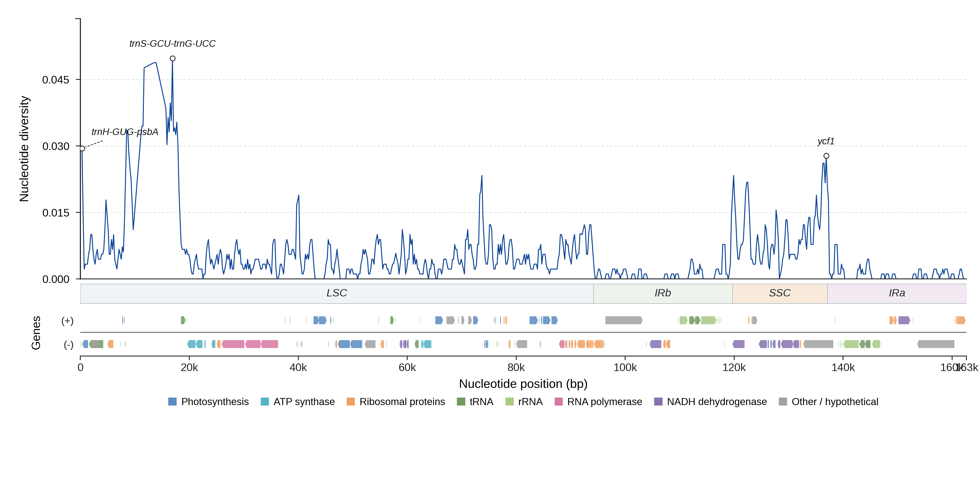
Task: Click the 140k x-axis tick label
Action: (x=843, y=367)
